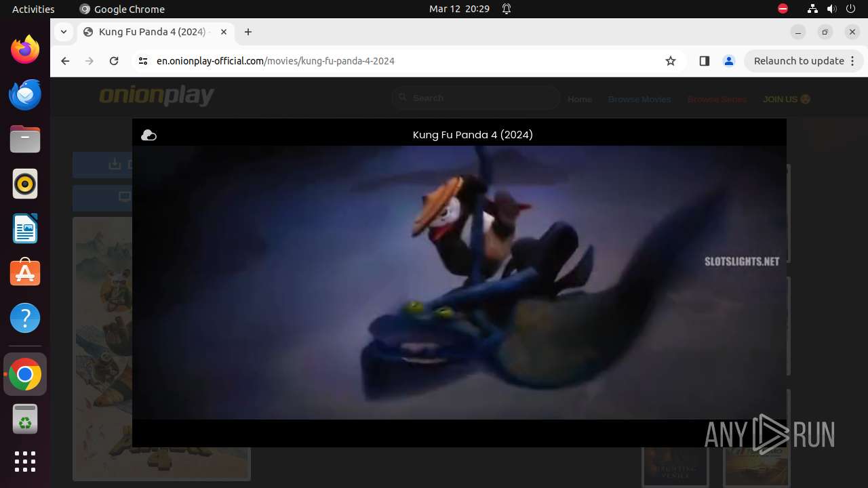The image size is (868, 488).
Task: Click the site Search field
Action: [476, 98]
